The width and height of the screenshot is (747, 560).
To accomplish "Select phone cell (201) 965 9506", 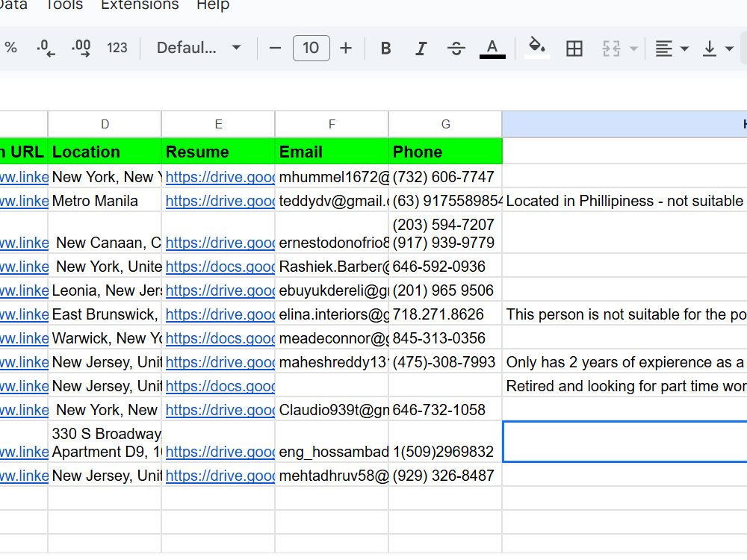I will coord(445,290).
